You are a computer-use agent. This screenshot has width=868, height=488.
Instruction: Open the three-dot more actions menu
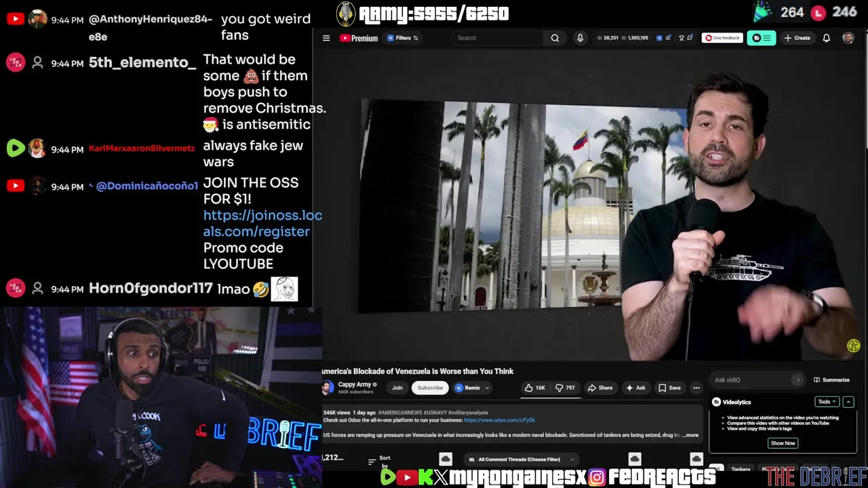[696, 388]
